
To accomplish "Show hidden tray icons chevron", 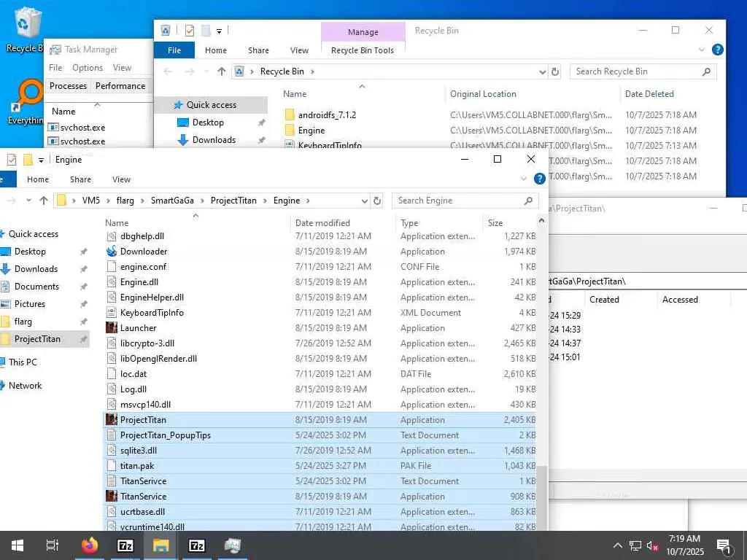I will [x=617, y=545].
